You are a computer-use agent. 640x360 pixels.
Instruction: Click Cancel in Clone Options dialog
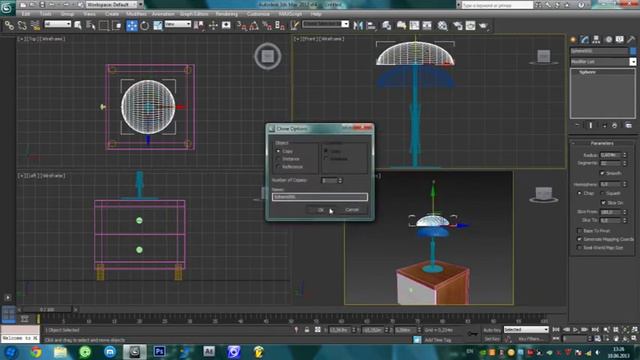[352, 210]
